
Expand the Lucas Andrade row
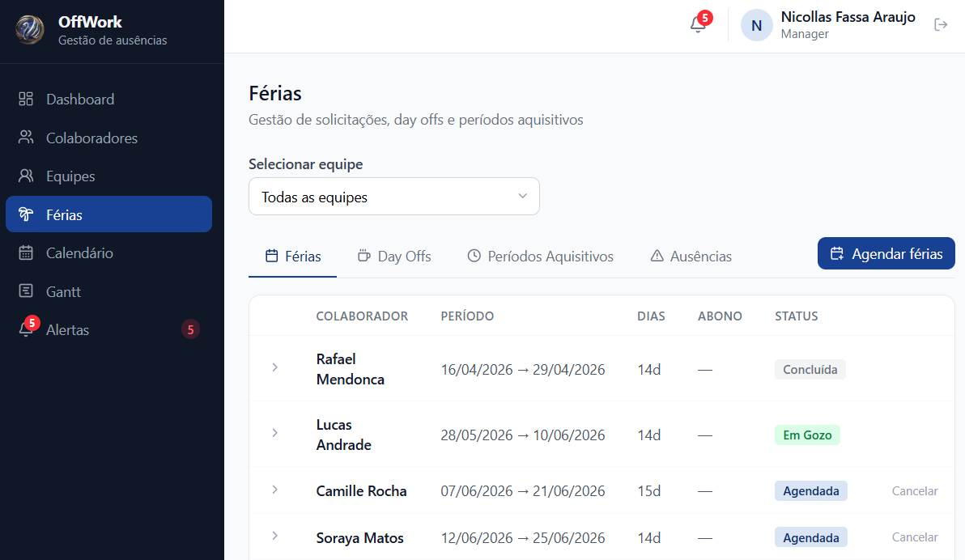pos(274,433)
